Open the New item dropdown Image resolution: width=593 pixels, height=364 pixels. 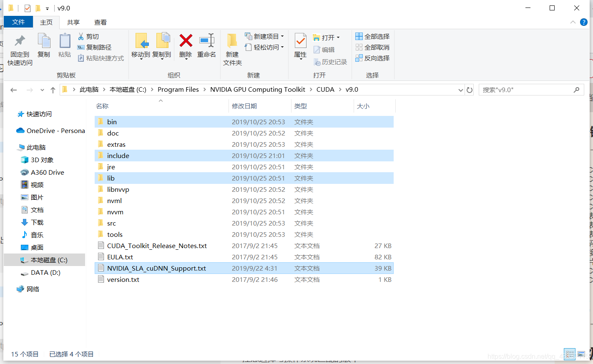(264, 37)
